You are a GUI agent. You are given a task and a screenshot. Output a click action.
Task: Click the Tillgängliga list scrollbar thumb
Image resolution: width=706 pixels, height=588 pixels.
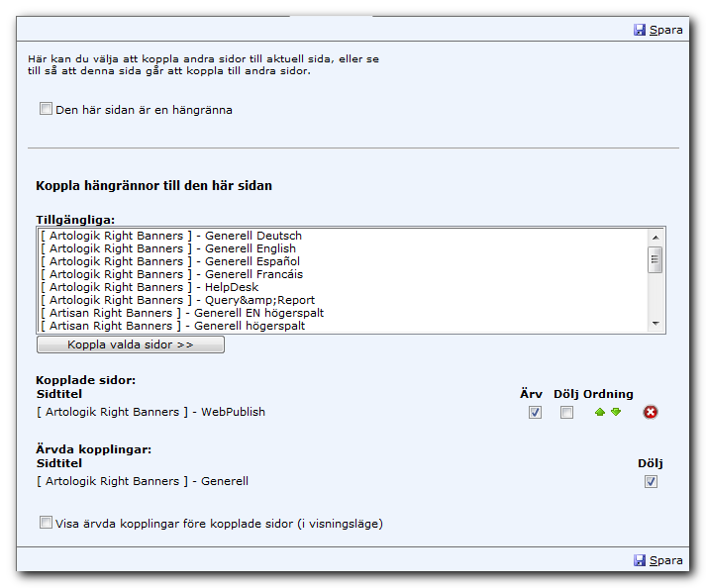click(x=656, y=259)
